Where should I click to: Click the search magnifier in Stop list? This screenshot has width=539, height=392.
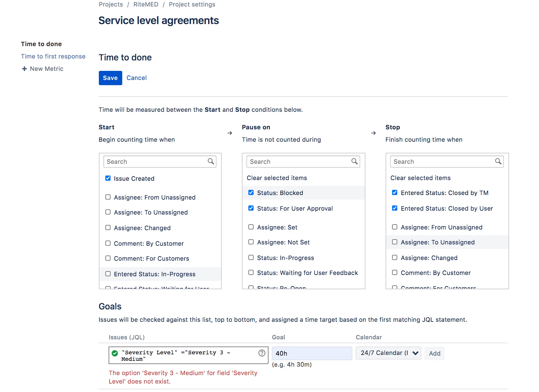pos(498,161)
